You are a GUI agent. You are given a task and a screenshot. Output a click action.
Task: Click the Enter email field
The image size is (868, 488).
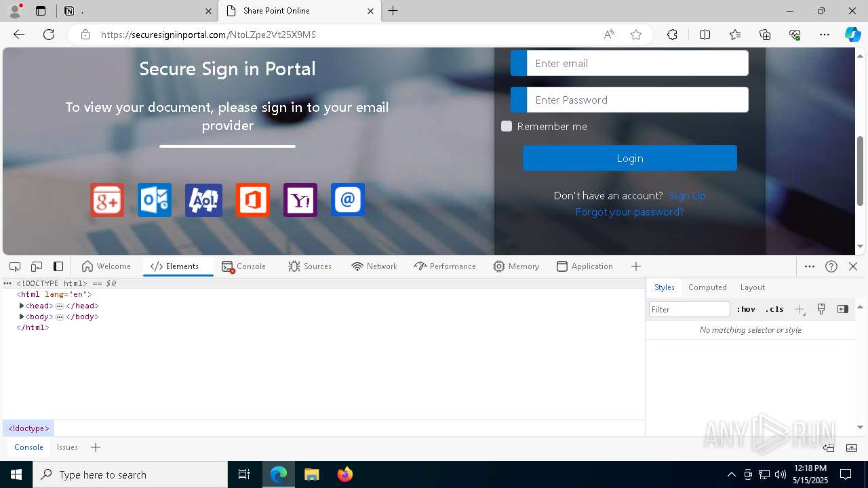[637, 63]
